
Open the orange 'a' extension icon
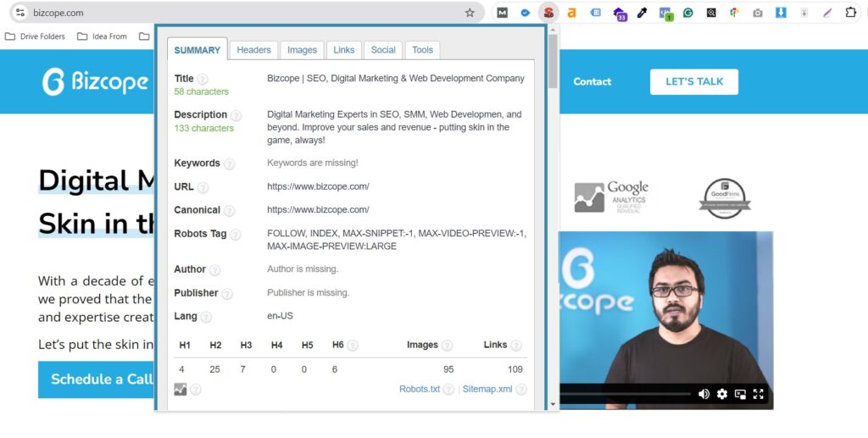coord(572,13)
